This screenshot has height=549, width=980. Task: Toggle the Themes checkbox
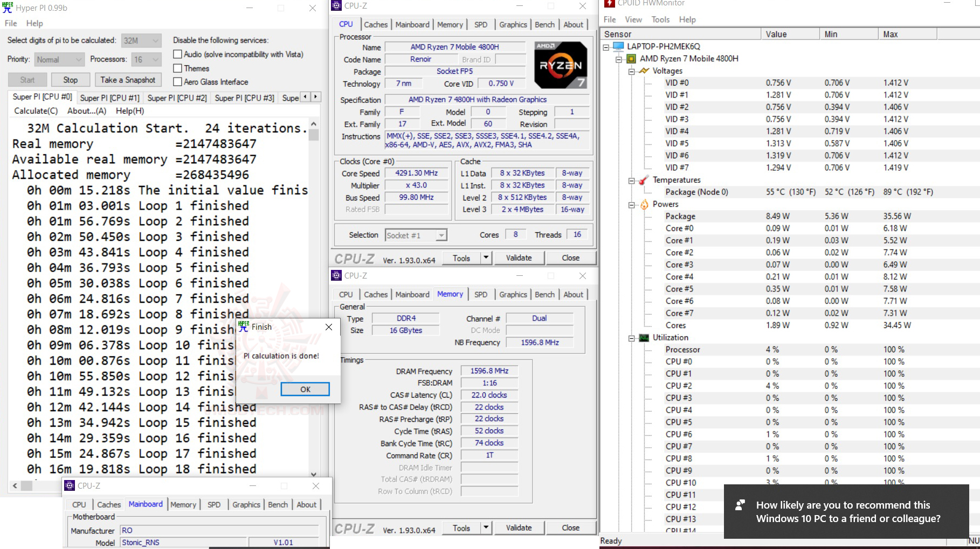[177, 68]
